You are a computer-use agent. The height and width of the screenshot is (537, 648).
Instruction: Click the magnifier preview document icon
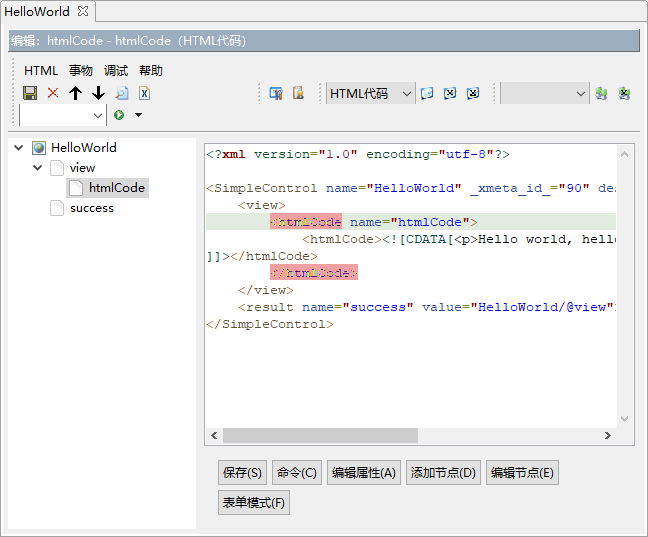click(x=122, y=93)
